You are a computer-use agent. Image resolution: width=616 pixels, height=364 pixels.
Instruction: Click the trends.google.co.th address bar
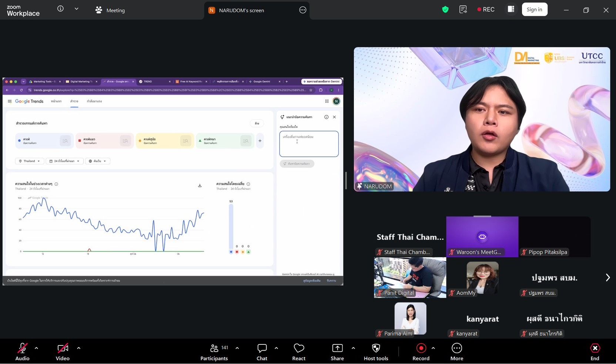170,90
